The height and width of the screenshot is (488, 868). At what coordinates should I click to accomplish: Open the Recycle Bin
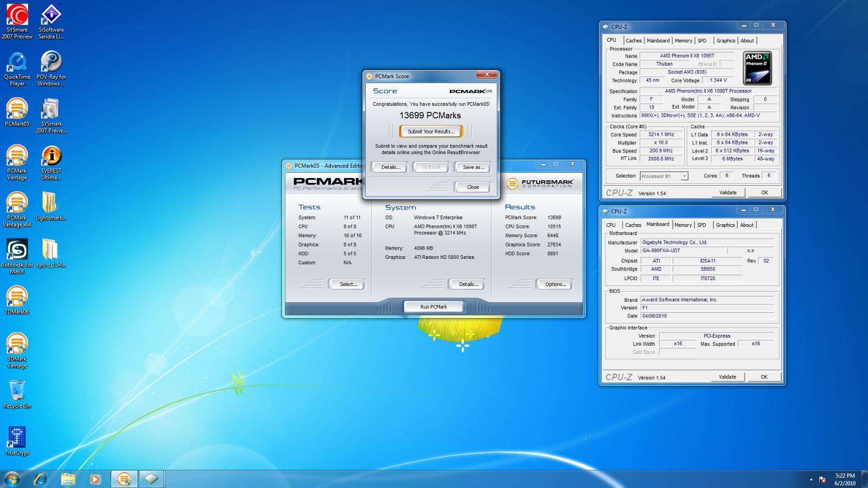coord(17,394)
